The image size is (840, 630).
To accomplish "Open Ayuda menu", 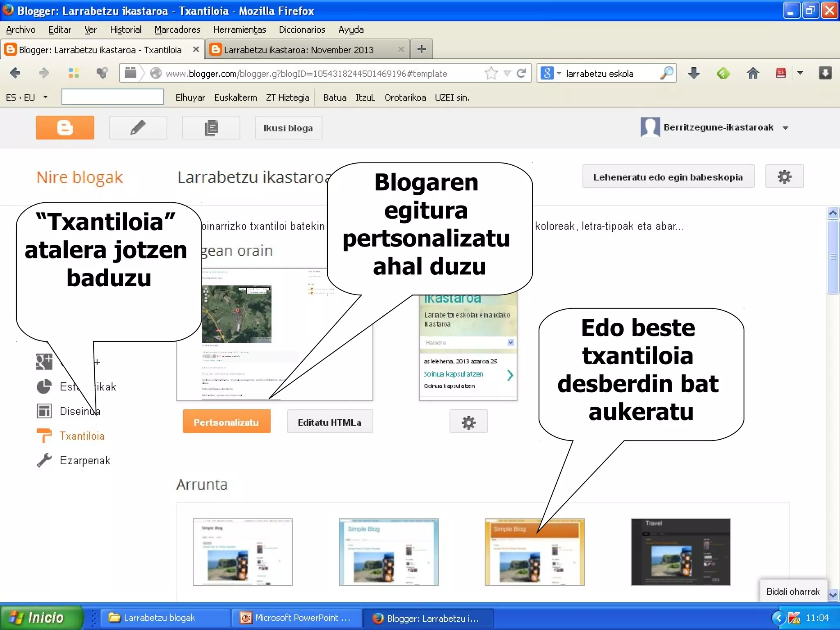I will [351, 30].
